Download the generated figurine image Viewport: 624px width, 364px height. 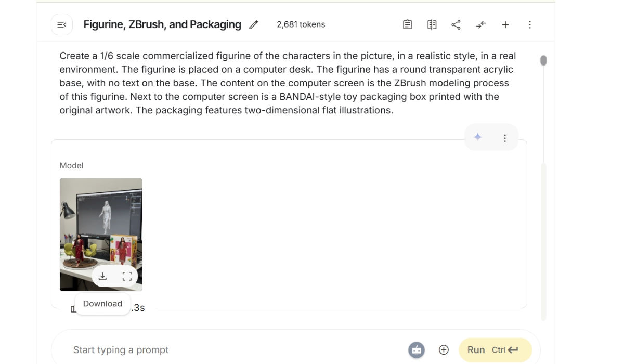pyautogui.click(x=103, y=276)
